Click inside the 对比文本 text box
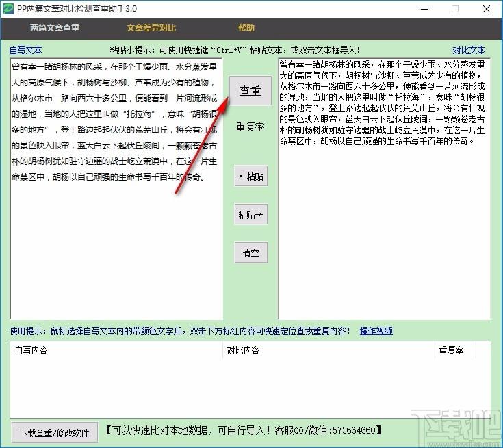This screenshot has height=448, width=503. tap(385, 189)
